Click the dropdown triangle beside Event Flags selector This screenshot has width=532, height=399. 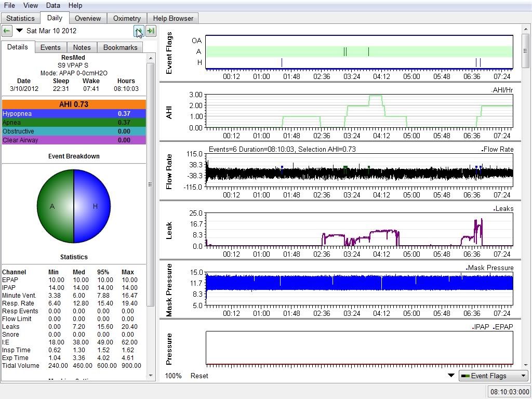click(451, 375)
